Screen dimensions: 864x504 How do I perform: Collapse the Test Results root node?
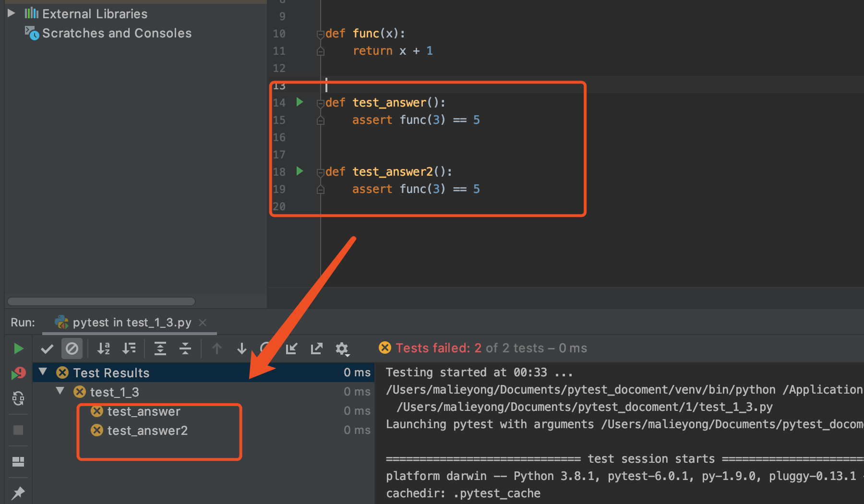pos(43,372)
